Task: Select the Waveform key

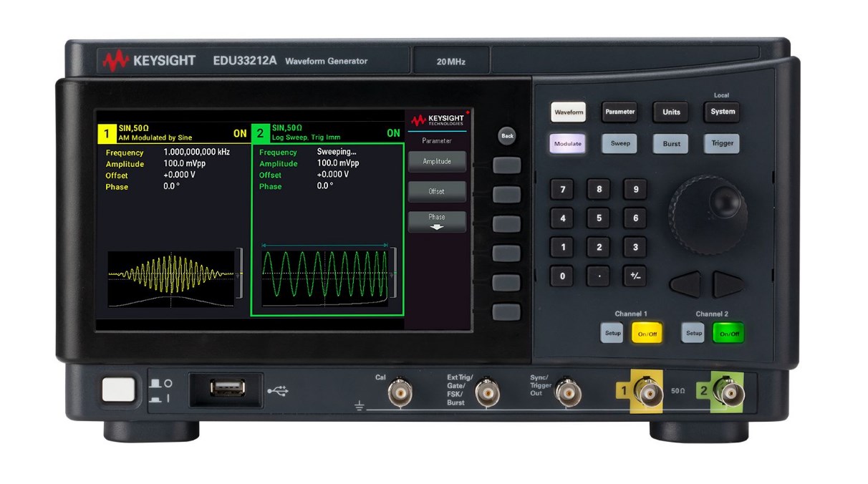Action: click(x=569, y=112)
